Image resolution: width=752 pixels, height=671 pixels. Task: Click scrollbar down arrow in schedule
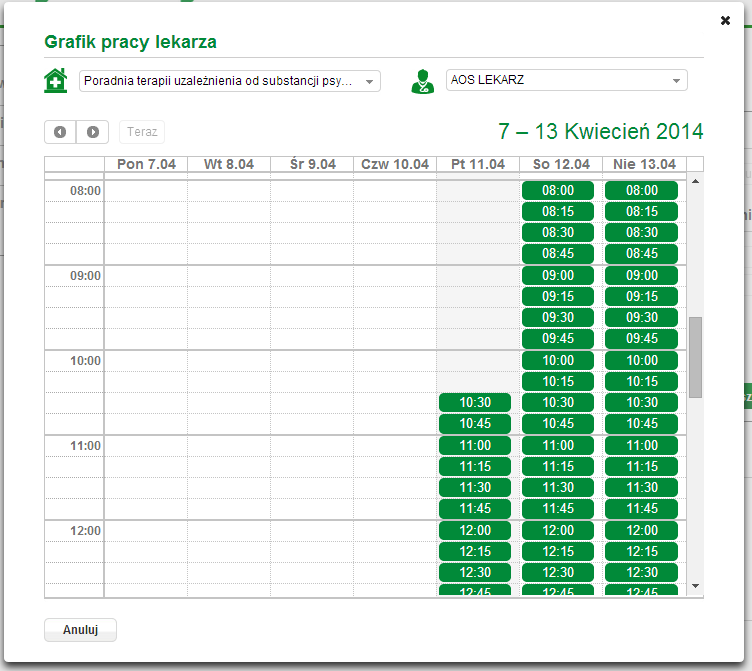695,586
